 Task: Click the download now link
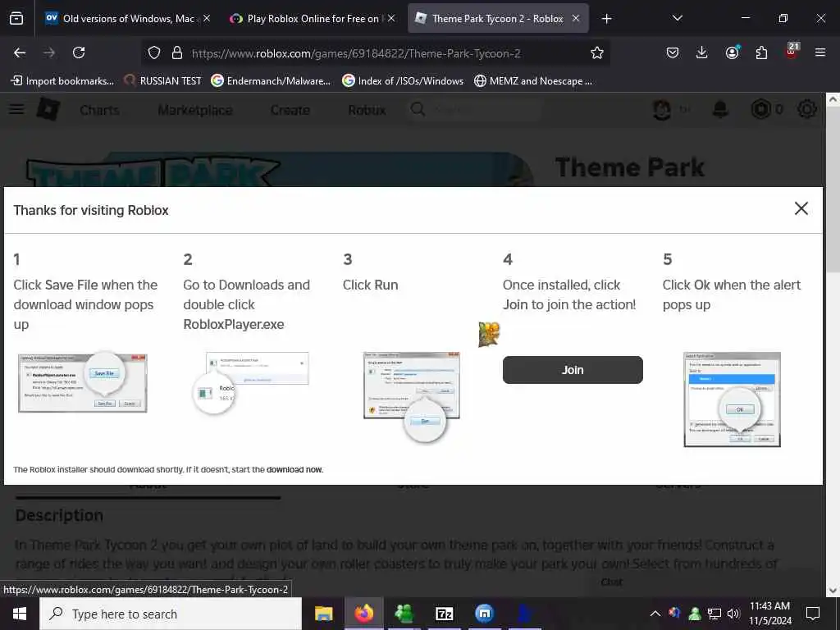coord(294,470)
